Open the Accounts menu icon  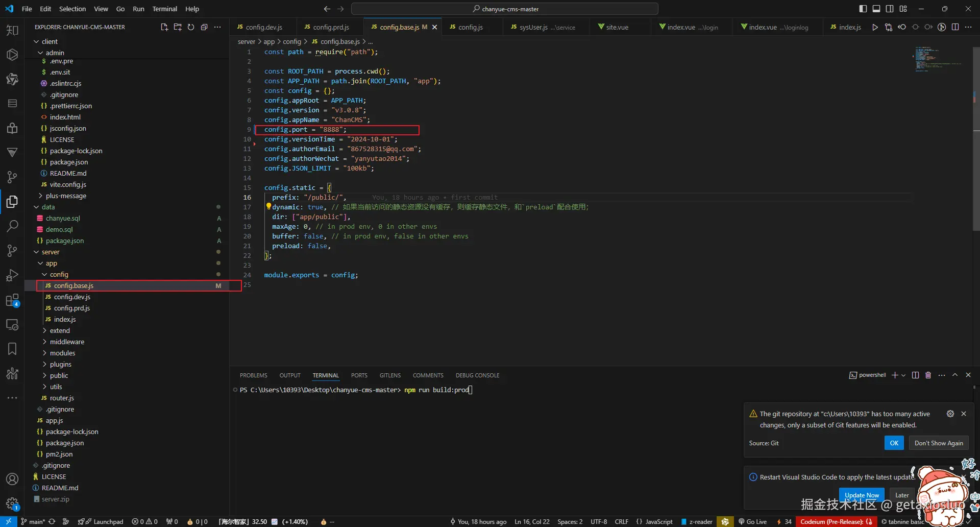tap(12, 479)
